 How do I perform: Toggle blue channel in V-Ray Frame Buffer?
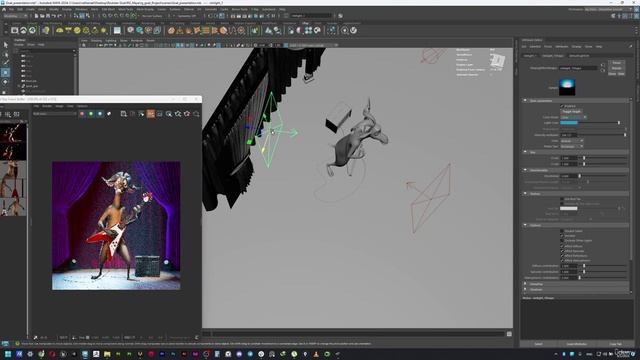click(100, 114)
